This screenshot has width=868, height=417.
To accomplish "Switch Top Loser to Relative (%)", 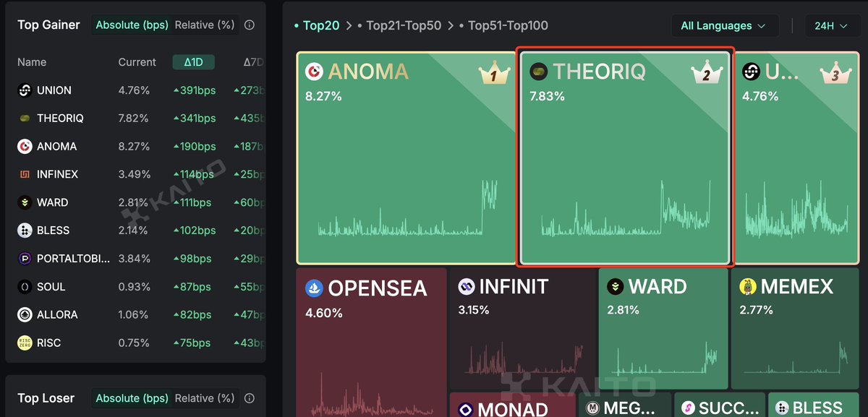I will (205, 398).
